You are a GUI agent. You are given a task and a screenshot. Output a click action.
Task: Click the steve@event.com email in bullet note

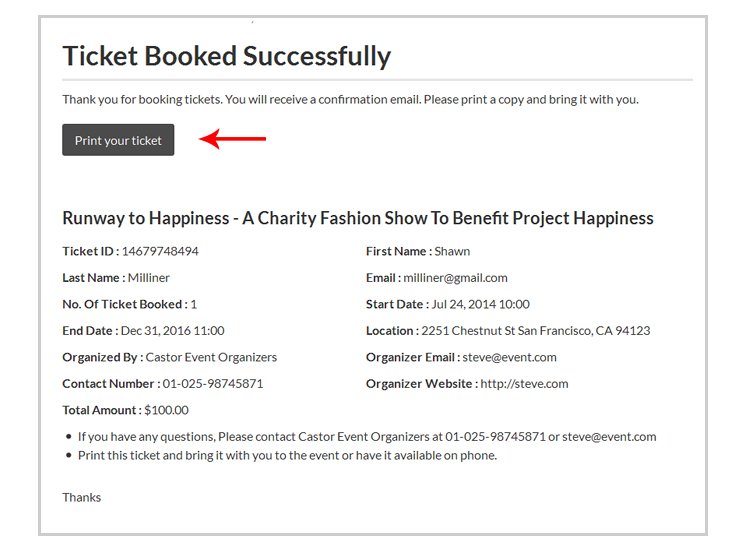tap(609, 437)
